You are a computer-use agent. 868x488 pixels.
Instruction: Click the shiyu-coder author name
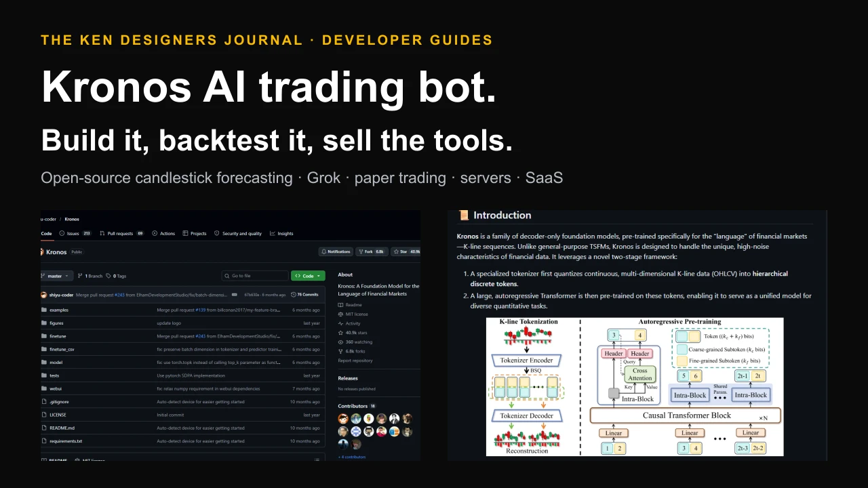pos(61,295)
